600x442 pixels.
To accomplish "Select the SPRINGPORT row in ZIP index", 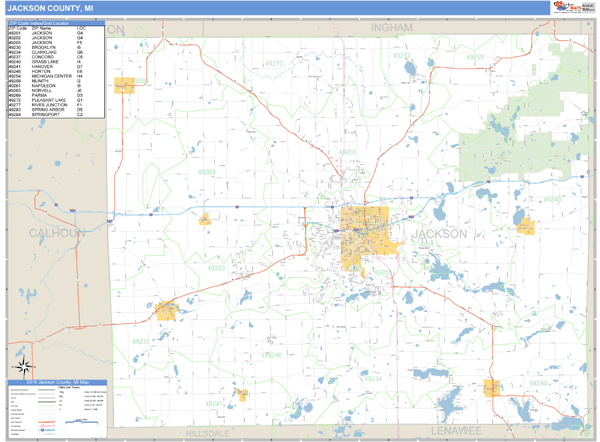I will [x=46, y=115].
